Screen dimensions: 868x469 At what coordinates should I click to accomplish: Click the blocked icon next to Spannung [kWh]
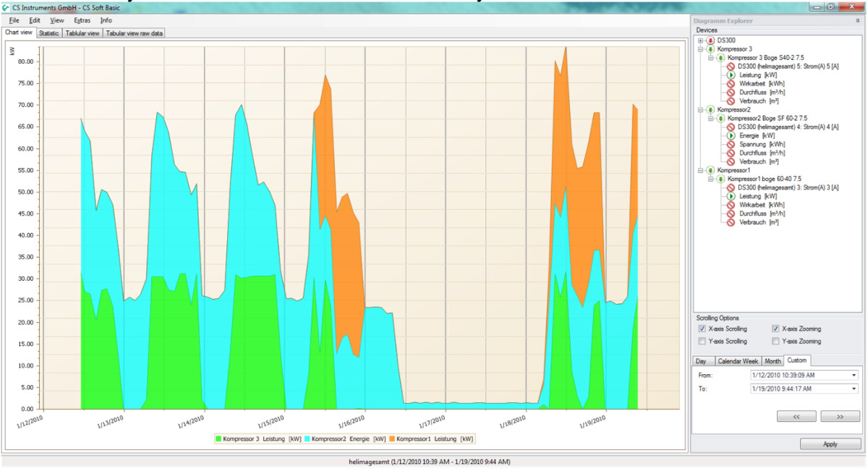(731, 144)
